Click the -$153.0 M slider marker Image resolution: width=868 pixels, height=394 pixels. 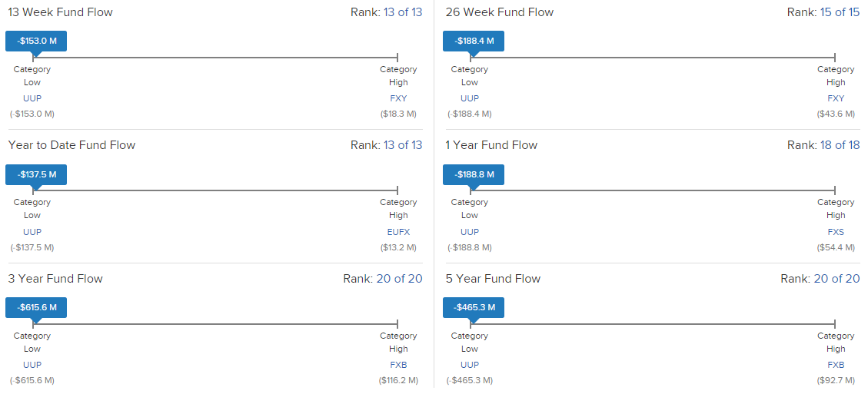tap(36, 41)
